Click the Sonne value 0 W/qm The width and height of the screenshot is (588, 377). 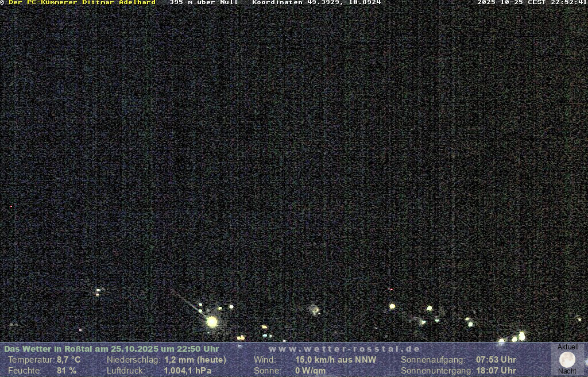(310, 371)
